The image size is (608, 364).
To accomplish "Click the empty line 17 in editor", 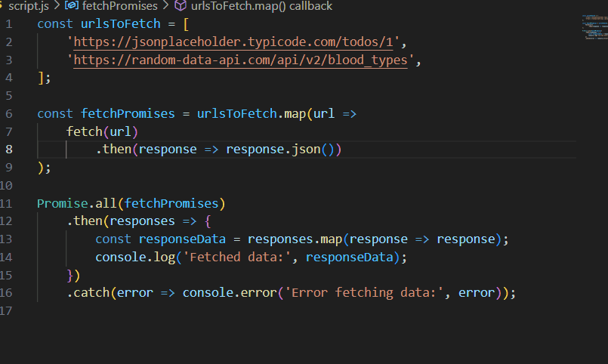I will click(227, 311).
